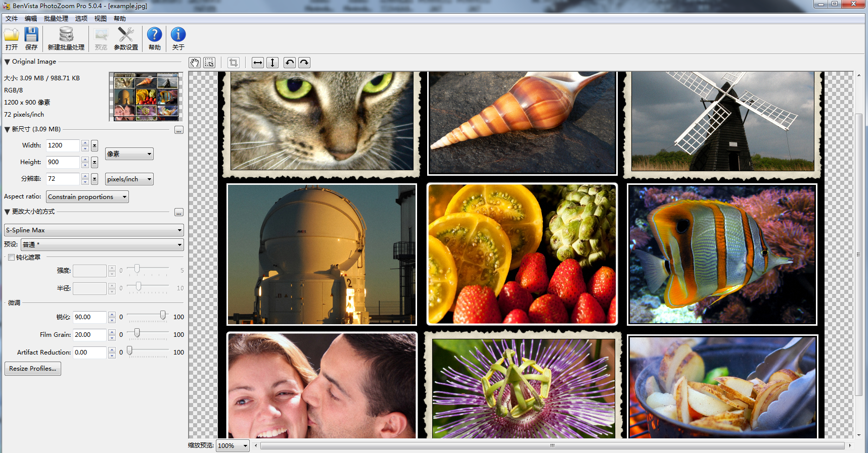Click the Height input field

point(63,163)
